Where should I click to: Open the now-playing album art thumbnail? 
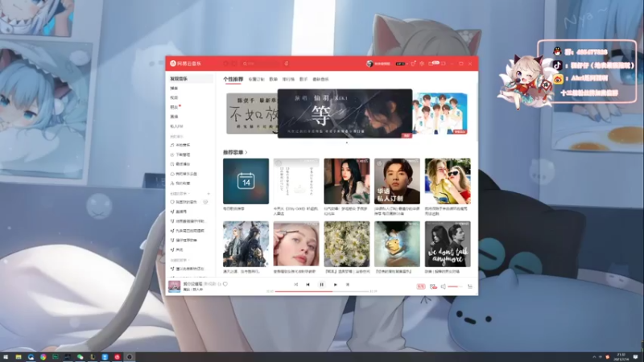pyautogui.click(x=174, y=286)
